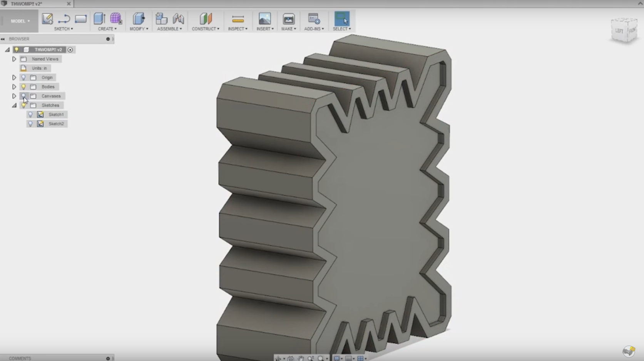Open the MODIFY menu
The image size is (644, 361).
(x=139, y=29)
